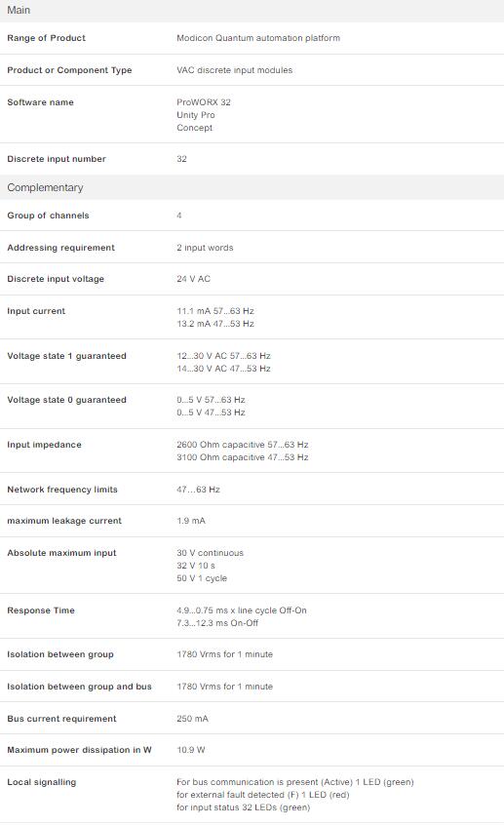Click the Input current label

[36, 311]
